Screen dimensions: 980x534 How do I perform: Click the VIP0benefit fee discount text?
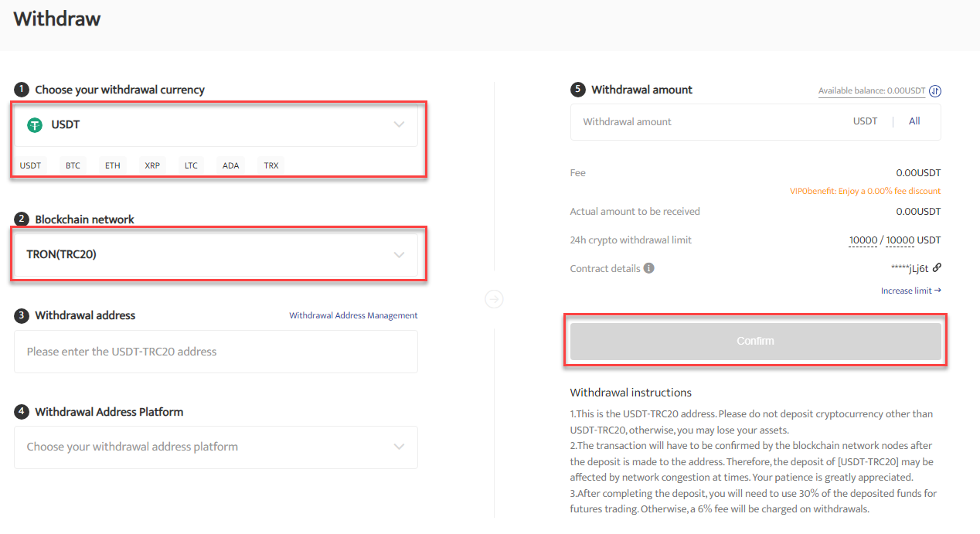(865, 191)
